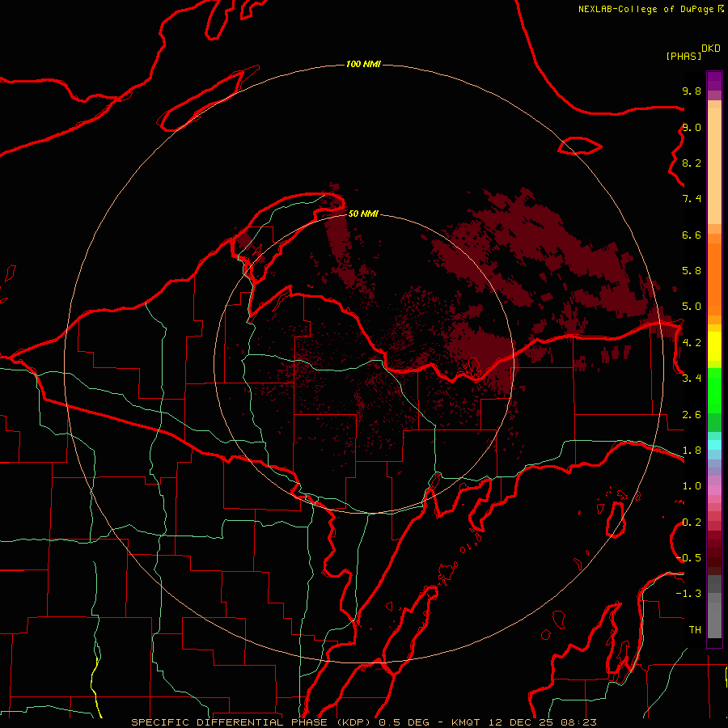Viewport: 728px width, 728px height.
Task: Click the -1.3 scale value
Action: (689, 594)
